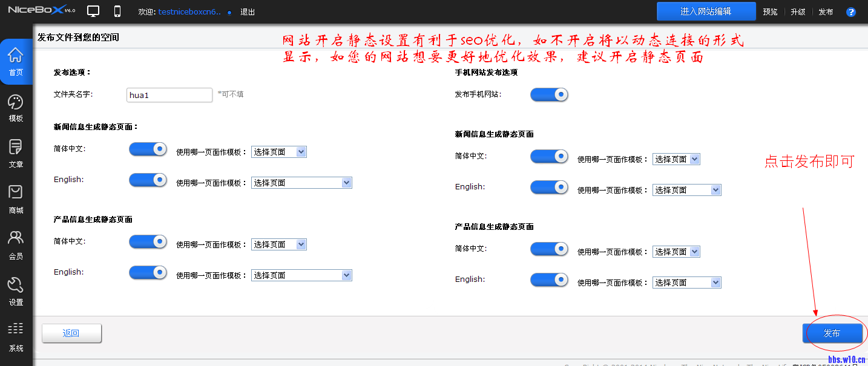Open the 升级 menu item
The height and width of the screenshot is (366, 868).
coord(798,11)
